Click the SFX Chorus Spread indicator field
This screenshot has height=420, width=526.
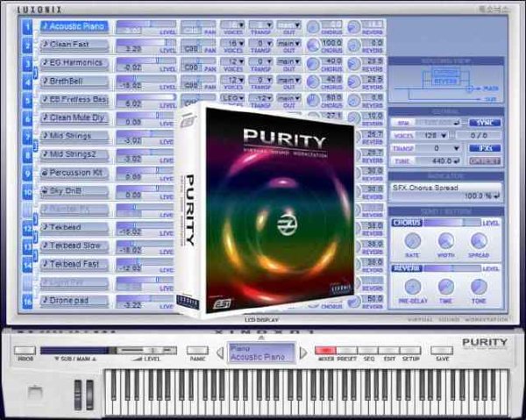pos(446,192)
